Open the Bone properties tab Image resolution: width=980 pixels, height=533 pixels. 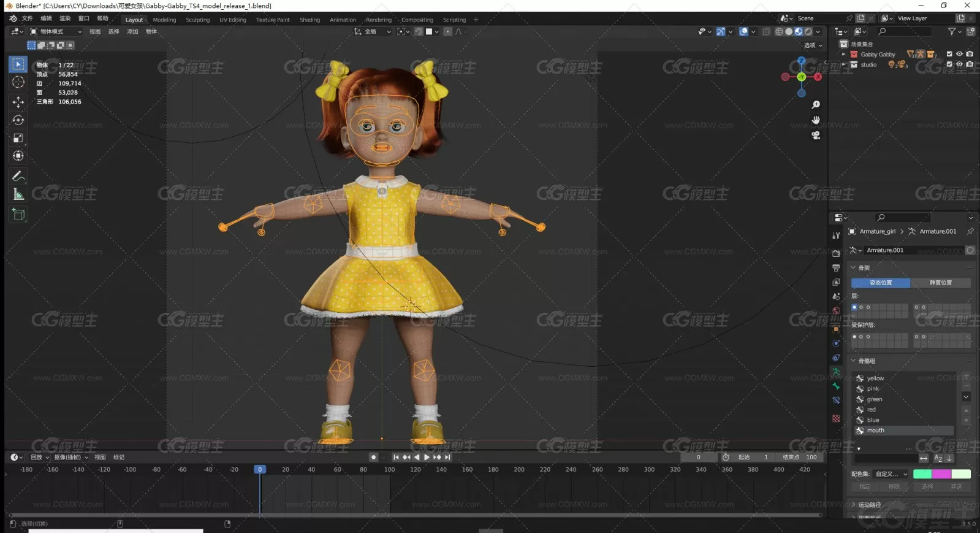point(836,386)
